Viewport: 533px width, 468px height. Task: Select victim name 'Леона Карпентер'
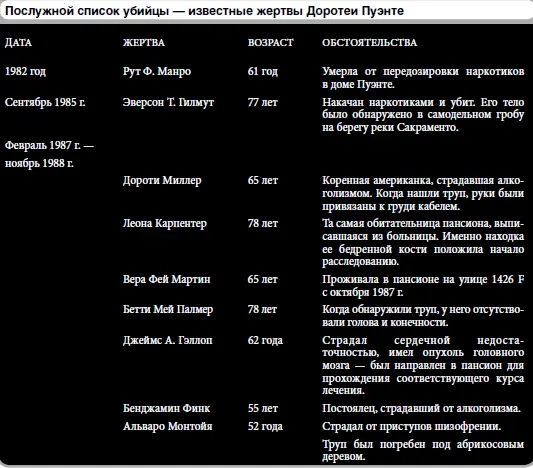tap(165, 223)
